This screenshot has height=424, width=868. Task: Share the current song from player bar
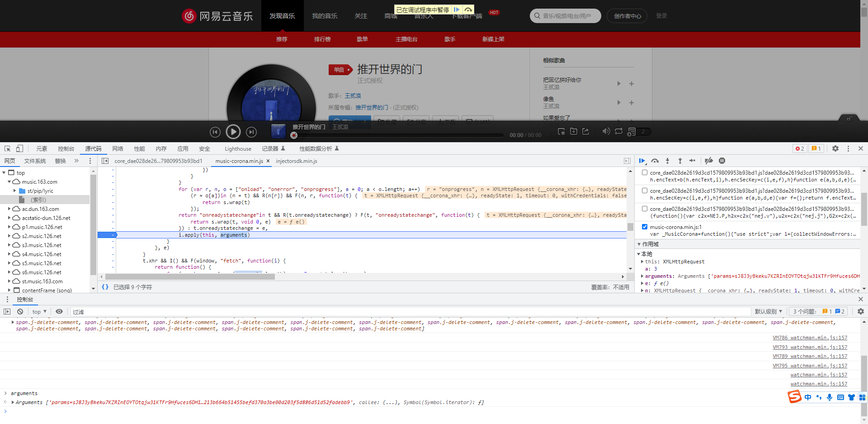click(x=586, y=131)
